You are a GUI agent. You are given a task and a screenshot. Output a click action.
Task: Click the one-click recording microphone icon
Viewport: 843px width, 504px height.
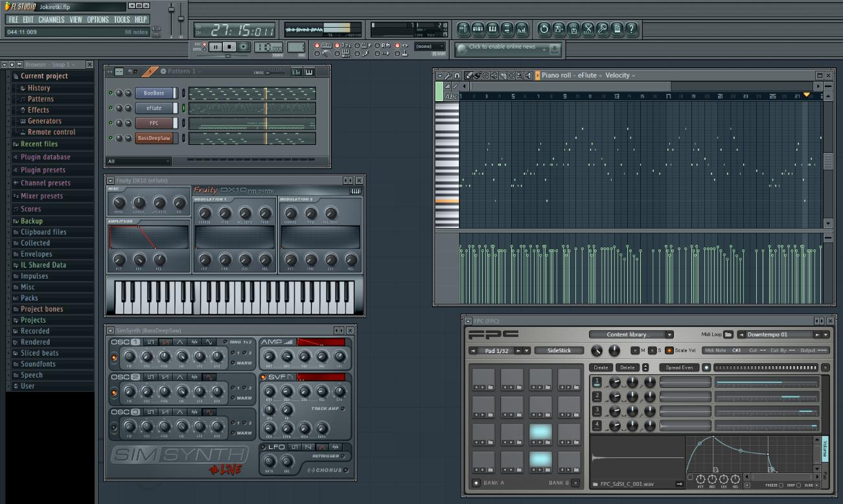point(603,29)
